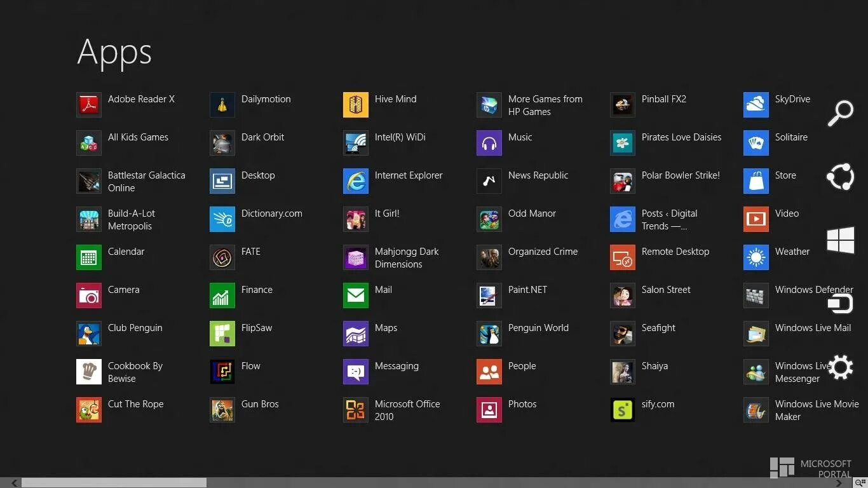Screen dimensions: 868x488
Task: Open Club Penguin icon
Action: 89,334
